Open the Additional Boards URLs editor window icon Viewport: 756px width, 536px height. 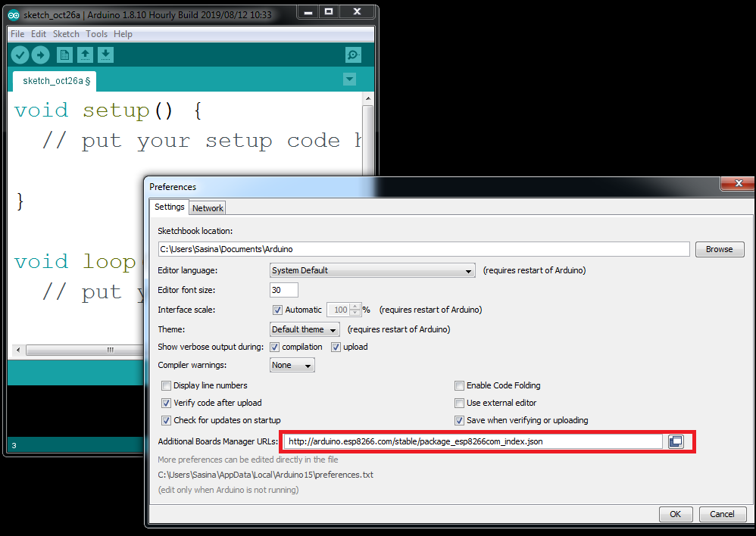pyautogui.click(x=676, y=441)
